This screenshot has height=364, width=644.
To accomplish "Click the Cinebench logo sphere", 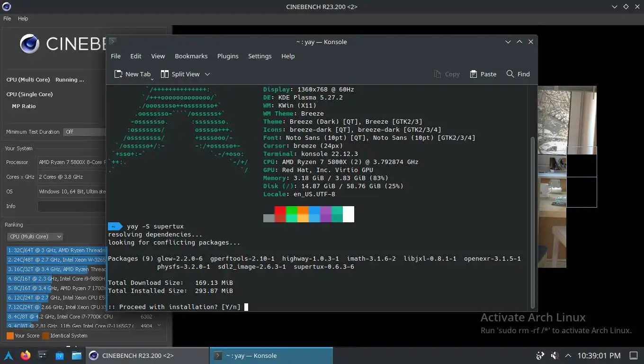I will (x=29, y=44).
